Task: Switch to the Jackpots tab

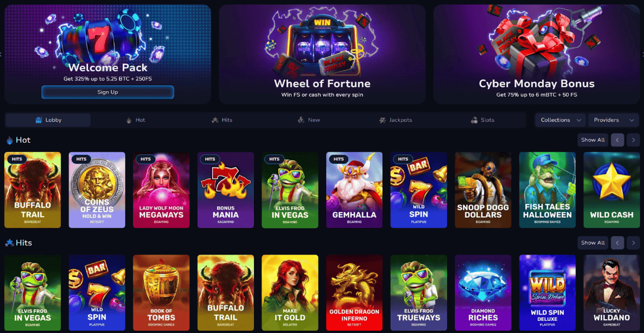Action: 396,120
